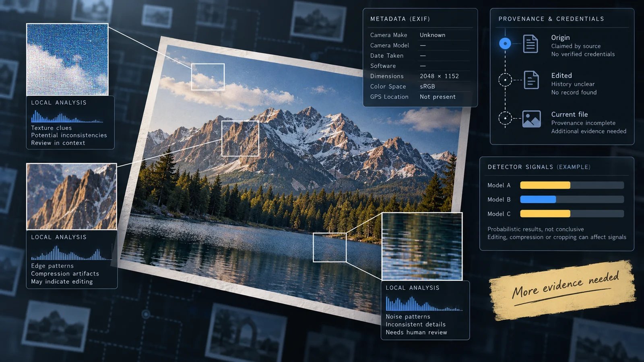Image resolution: width=644 pixels, height=362 pixels.
Task: Open the water reflection zoom thumbnail
Action: click(x=422, y=246)
